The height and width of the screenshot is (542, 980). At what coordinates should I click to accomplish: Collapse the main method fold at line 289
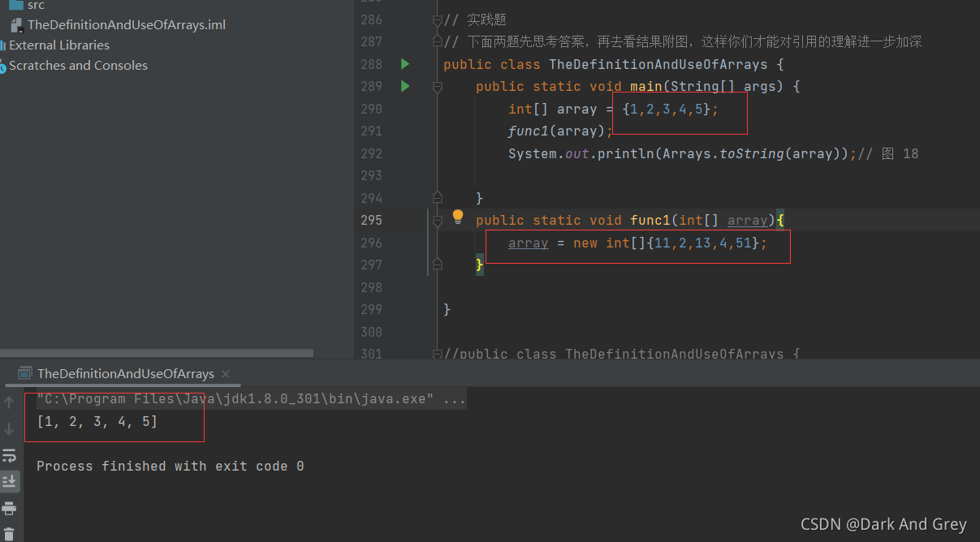coord(438,86)
